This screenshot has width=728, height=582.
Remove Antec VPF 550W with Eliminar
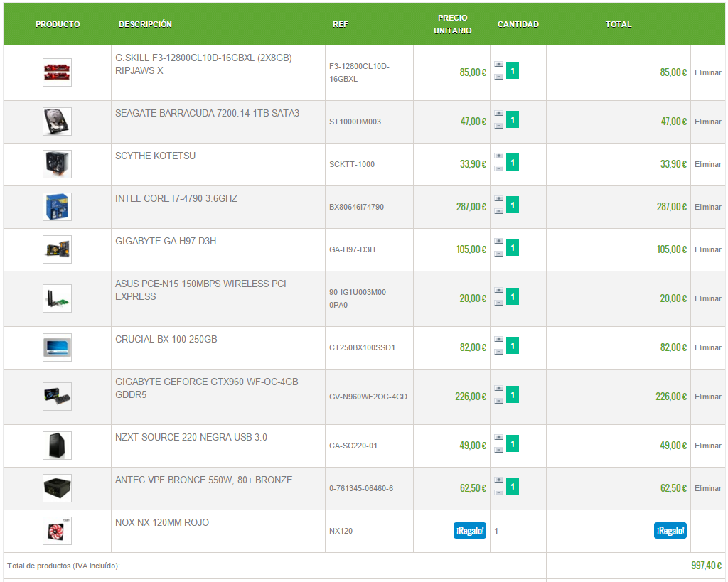(x=707, y=488)
